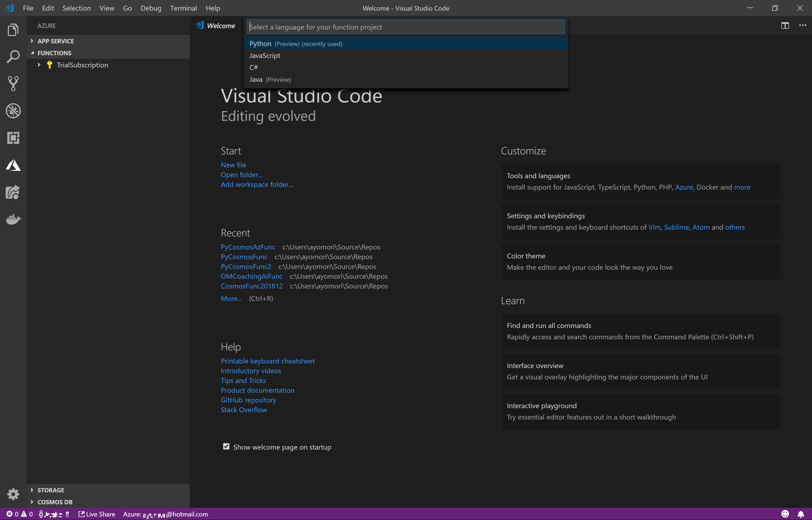Open the Search view icon
The width and height of the screenshot is (812, 520).
[x=13, y=57]
